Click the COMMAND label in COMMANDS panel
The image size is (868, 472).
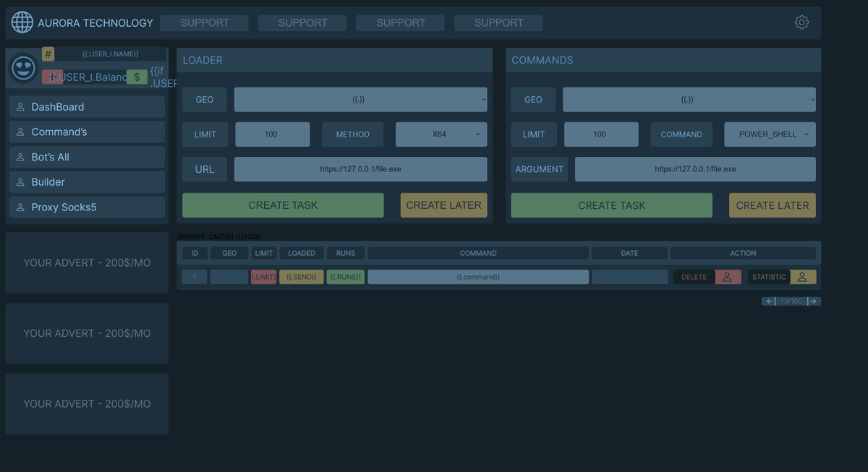click(681, 134)
